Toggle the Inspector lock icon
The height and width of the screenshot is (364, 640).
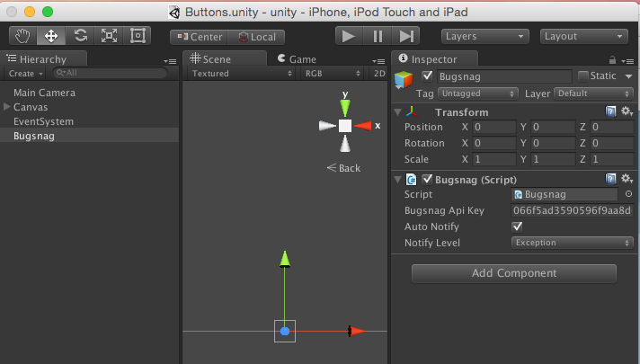(612, 60)
